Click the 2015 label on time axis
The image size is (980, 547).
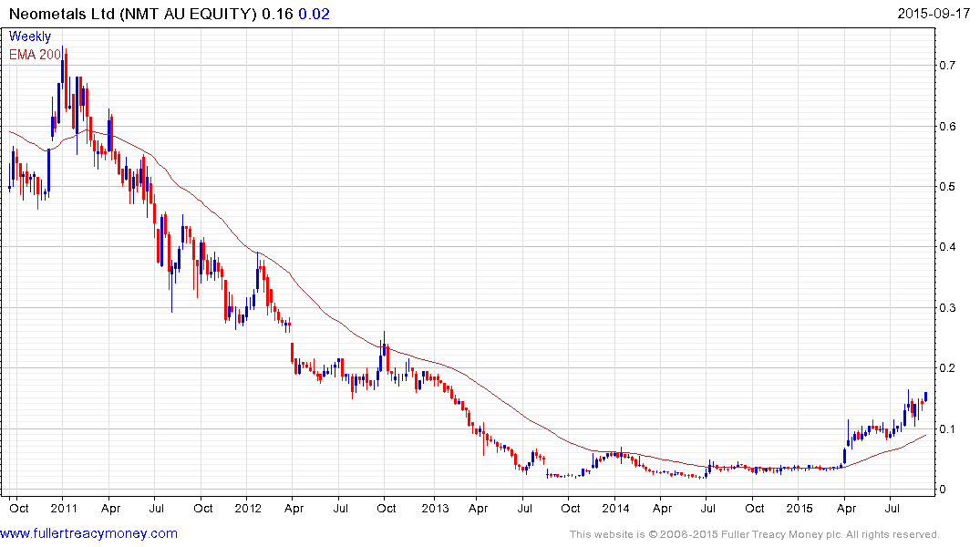(799, 508)
